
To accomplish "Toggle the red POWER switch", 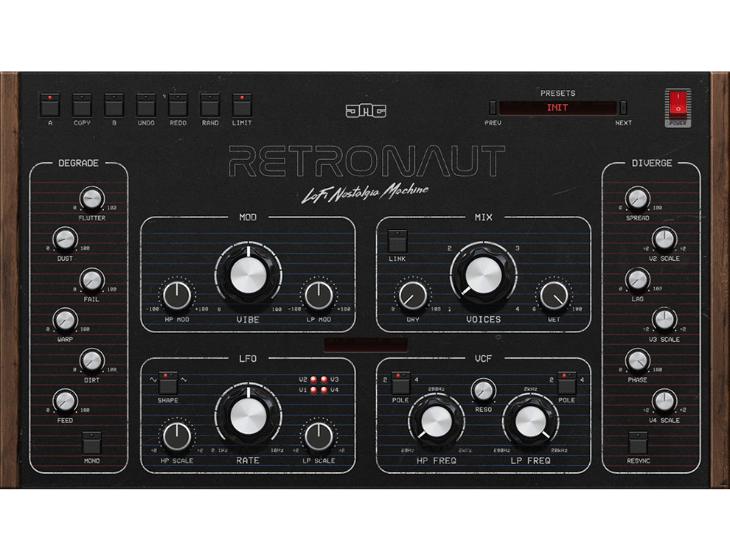I will [x=678, y=103].
